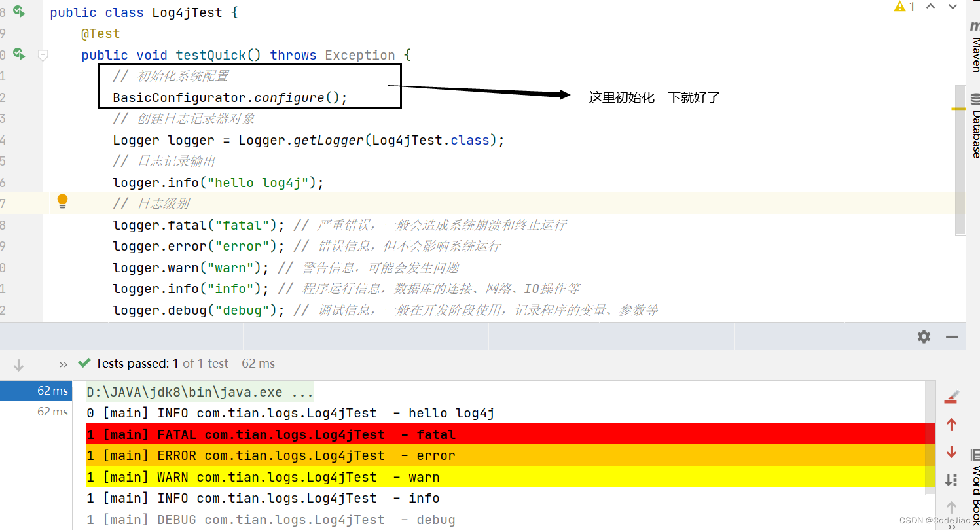Click BasicConfigurator.configure() in the code
This screenshot has width=980, height=530.
click(x=230, y=97)
